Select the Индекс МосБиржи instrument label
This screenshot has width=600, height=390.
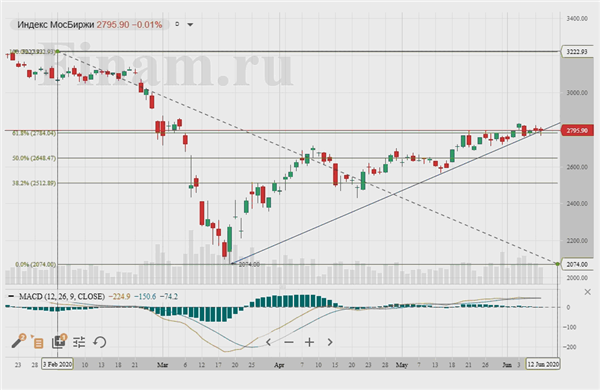click(55, 24)
